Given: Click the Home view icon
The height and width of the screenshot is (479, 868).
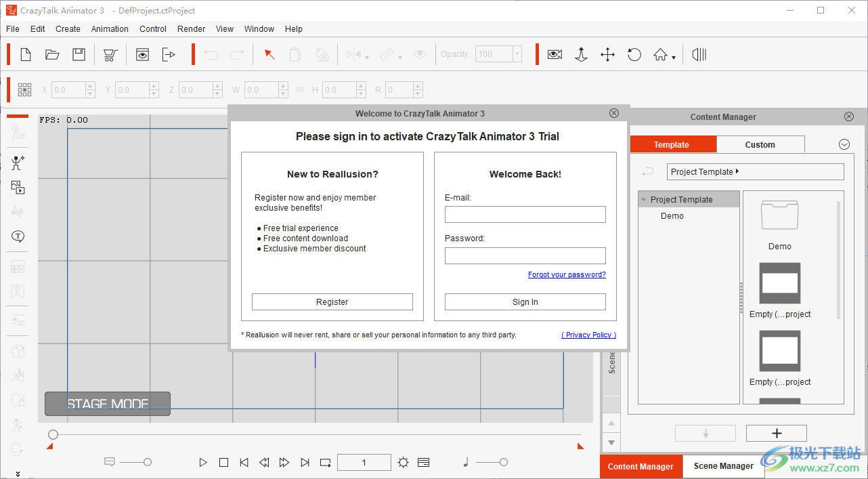Looking at the screenshot, I should click(x=660, y=55).
